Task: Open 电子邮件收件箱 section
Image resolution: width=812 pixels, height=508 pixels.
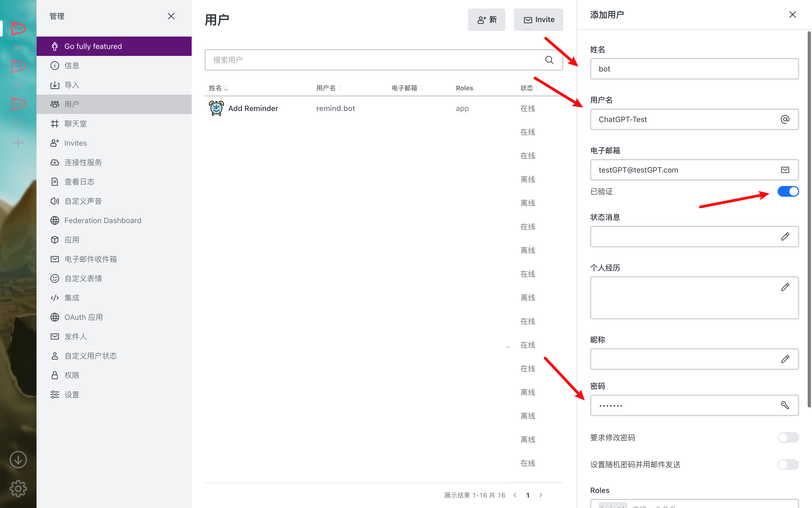Action: tap(114, 259)
